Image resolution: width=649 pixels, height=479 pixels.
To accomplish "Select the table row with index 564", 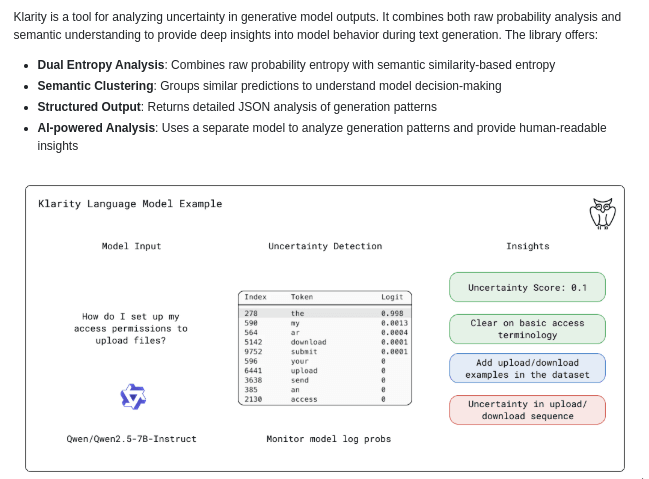I will 325,332.
